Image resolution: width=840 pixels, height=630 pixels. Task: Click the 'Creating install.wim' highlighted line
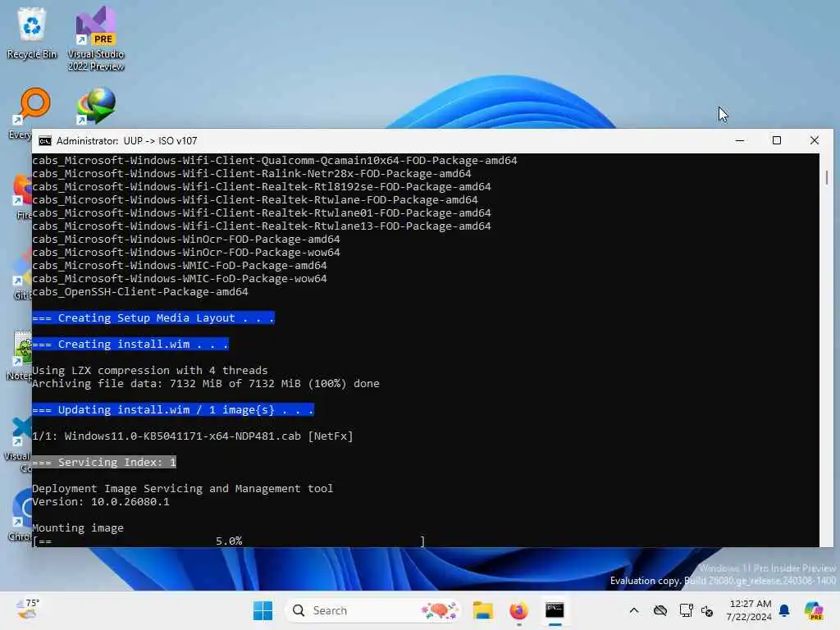click(130, 344)
